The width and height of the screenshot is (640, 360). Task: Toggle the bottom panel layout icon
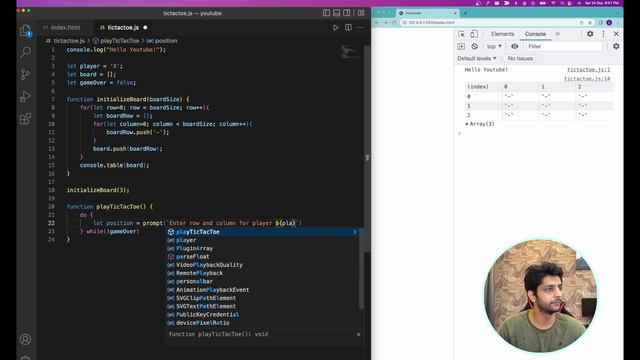click(336, 13)
